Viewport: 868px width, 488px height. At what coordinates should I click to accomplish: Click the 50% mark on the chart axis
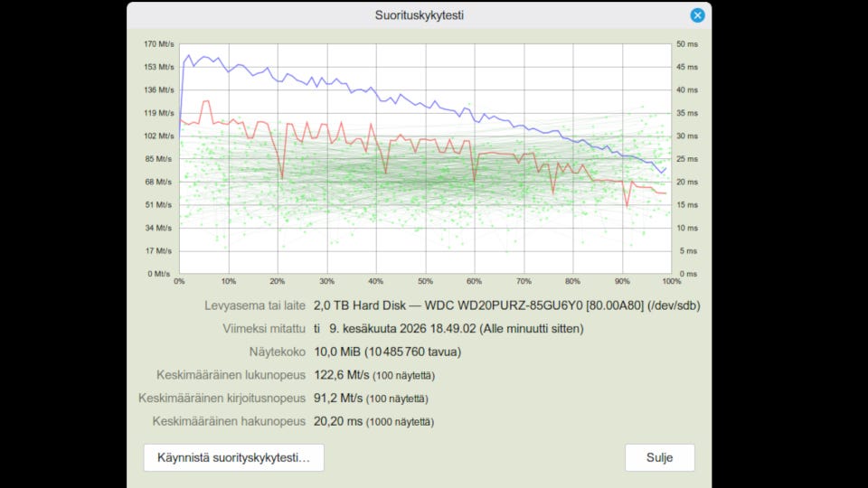click(425, 282)
